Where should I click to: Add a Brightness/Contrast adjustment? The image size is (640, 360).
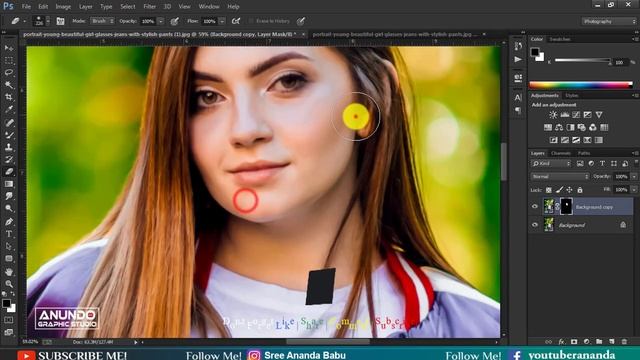[x=553, y=115]
